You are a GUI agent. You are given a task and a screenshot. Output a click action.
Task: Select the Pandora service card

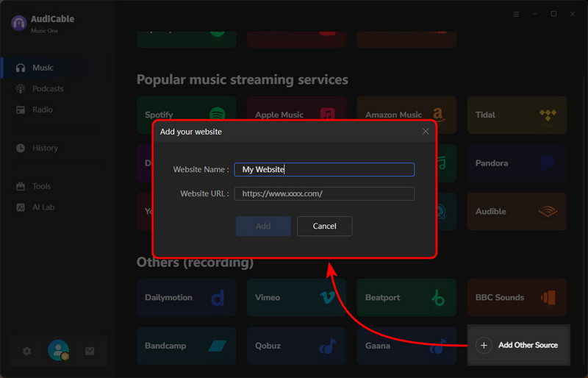pyautogui.click(x=517, y=163)
